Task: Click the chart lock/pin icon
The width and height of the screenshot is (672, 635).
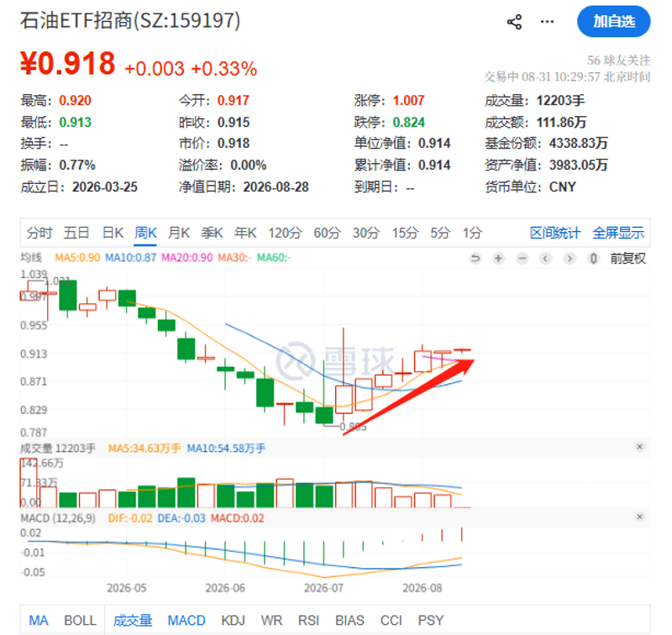Action: 593,259
